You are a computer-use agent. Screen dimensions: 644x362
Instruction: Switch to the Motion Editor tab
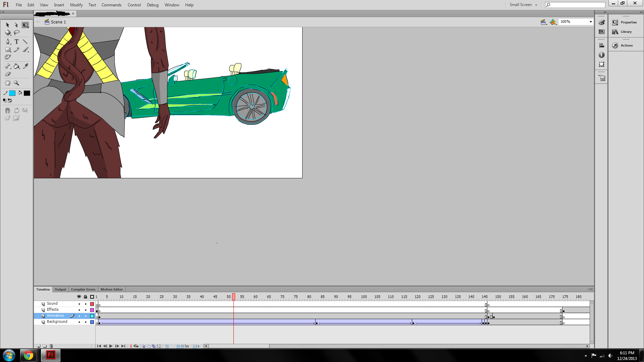[112, 289]
